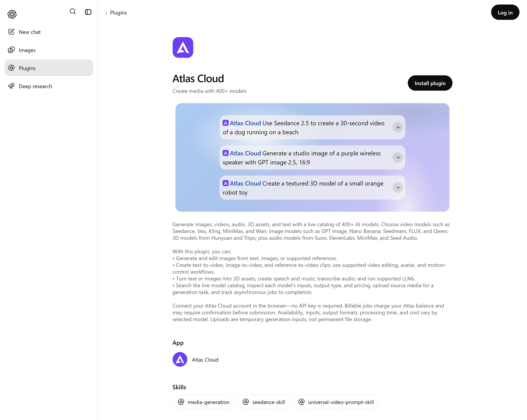Open the media-generation skill chip

[203, 402]
